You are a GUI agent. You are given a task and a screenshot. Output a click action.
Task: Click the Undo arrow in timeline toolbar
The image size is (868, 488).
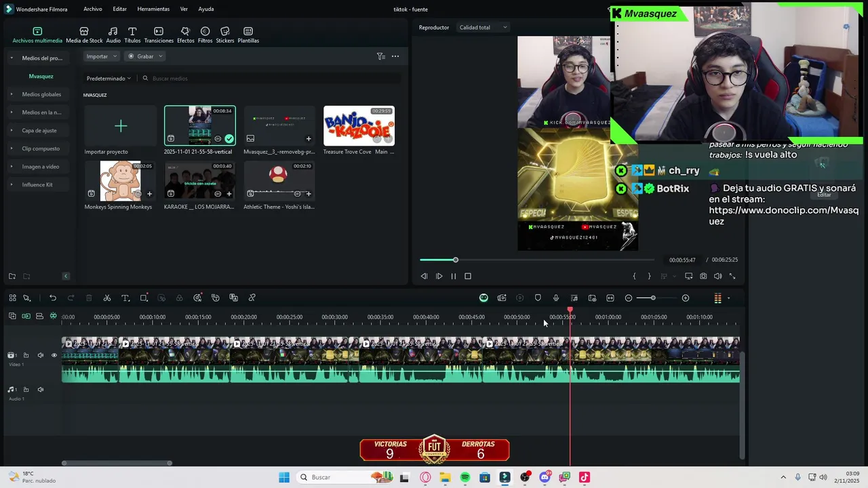53,298
